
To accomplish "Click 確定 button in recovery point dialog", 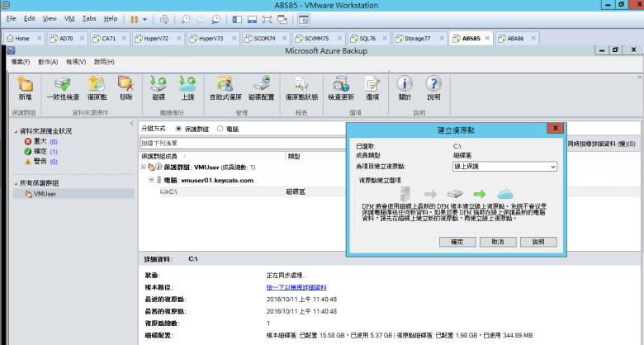I will coord(457,242).
